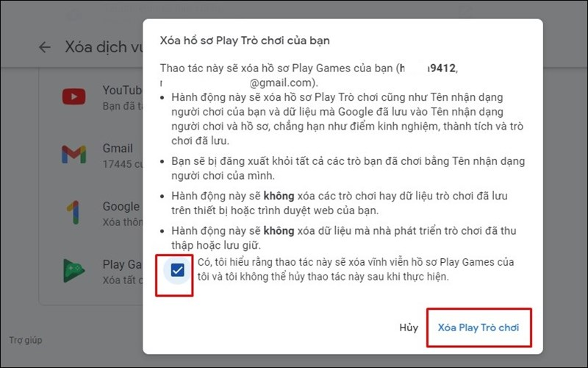Select the Google service row label
The image size is (588, 368).
121,206
